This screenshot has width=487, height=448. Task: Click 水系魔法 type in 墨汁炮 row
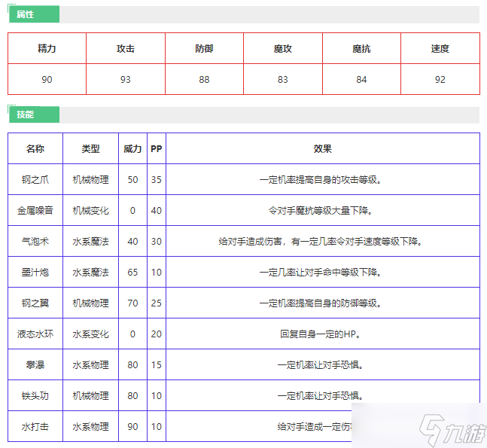(90, 272)
